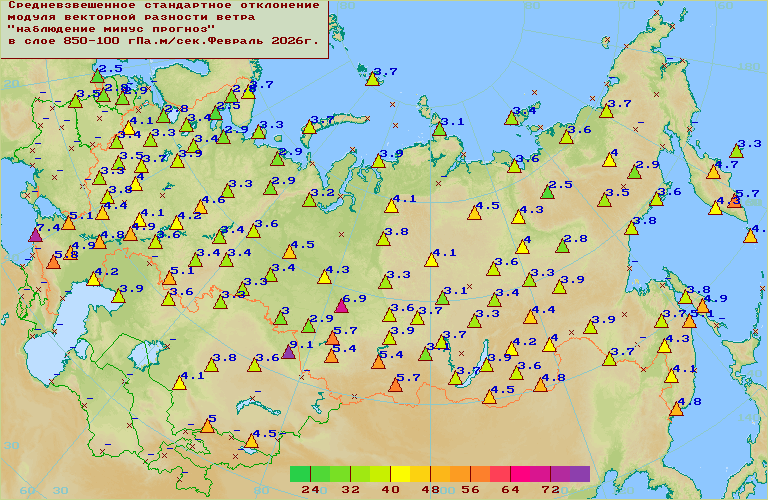Click the legend value label 32

point(350,490)
